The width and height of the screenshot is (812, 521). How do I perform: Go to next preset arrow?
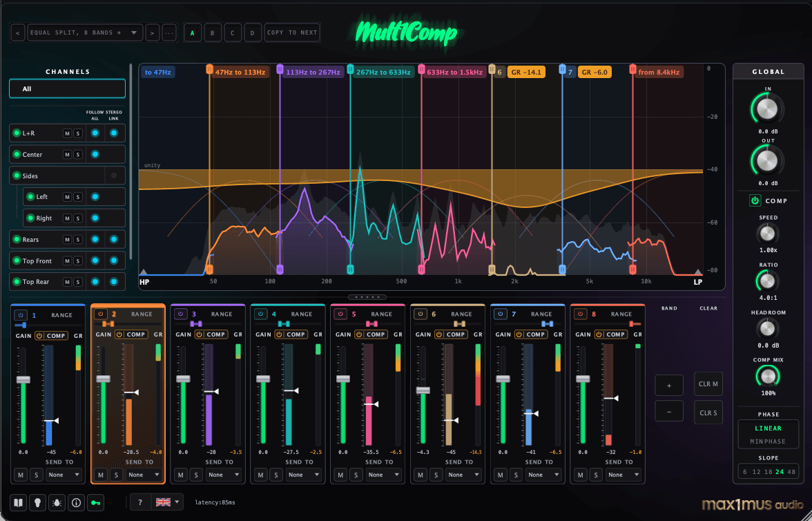pyautogui.click(x=152, y=32)
